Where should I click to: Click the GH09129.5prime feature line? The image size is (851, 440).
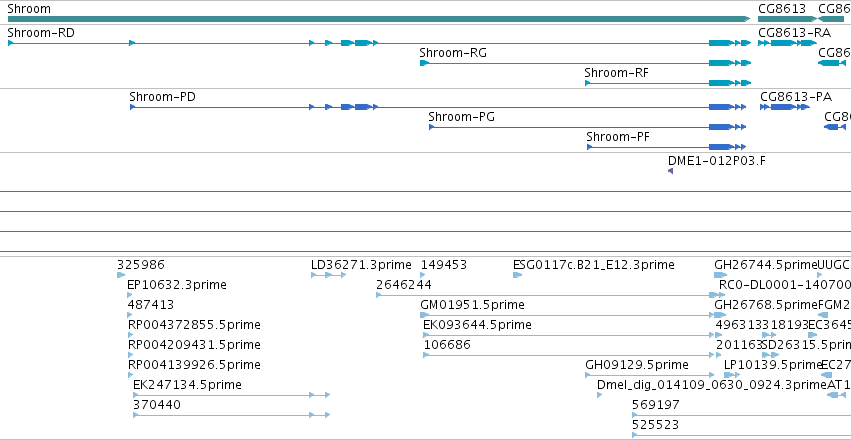[x=649, y=375]
